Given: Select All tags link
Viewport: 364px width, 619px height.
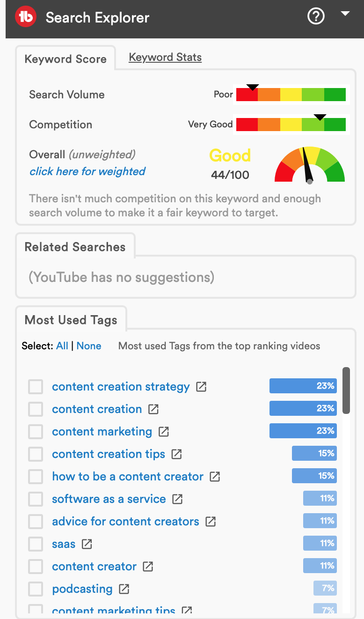Looking at the screenshot, I should pyautogui.click(x=62, y=346).
